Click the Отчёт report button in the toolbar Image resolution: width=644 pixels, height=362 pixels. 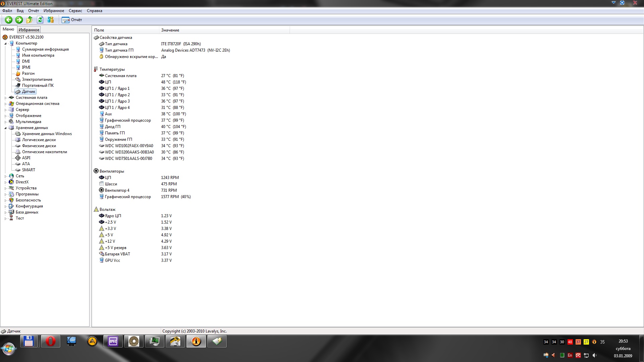(72, 20)
